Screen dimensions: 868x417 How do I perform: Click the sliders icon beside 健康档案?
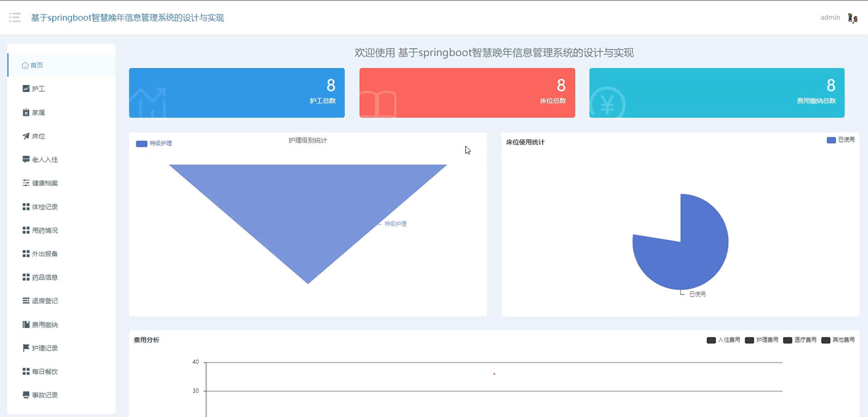click(26, 183)
